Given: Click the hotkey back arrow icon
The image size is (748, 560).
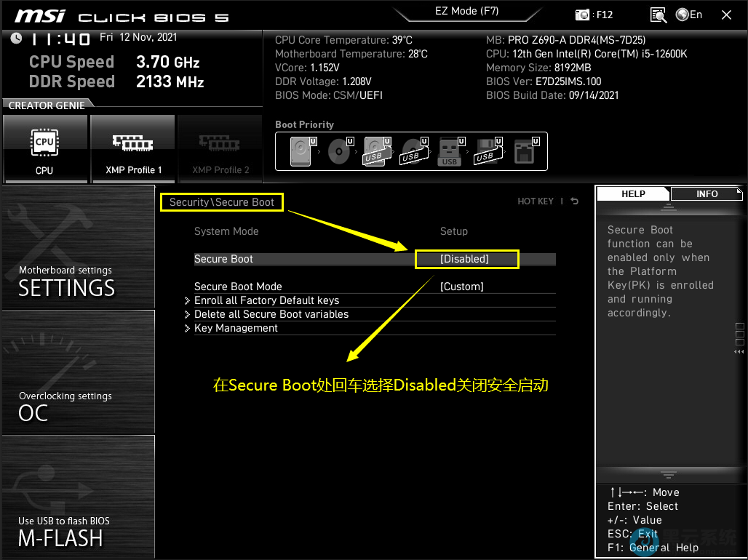Looking at the screenshot, I should point(575,201).
